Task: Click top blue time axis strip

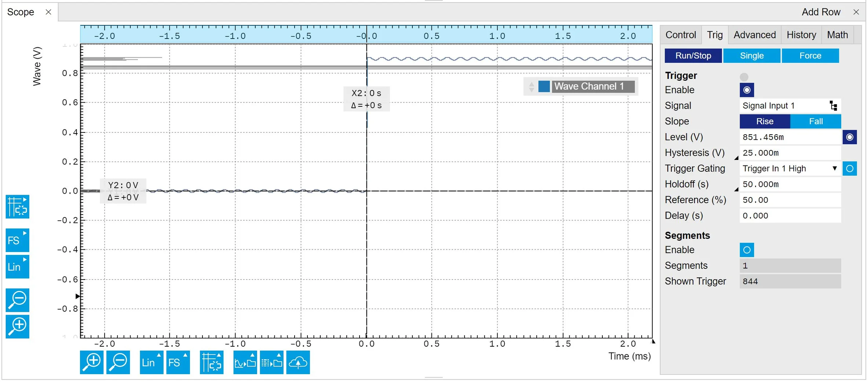Action: 366,34
